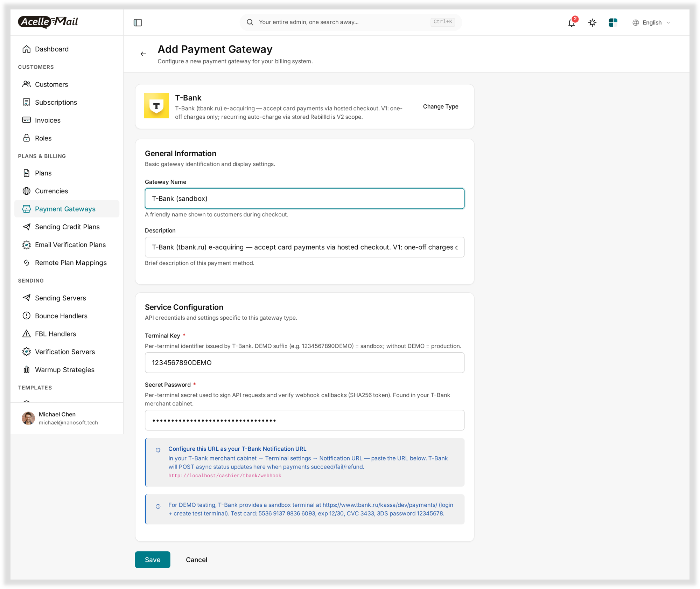
Task: Click michael@nanosoft.tech email text
Action: [x=68, y=423]
